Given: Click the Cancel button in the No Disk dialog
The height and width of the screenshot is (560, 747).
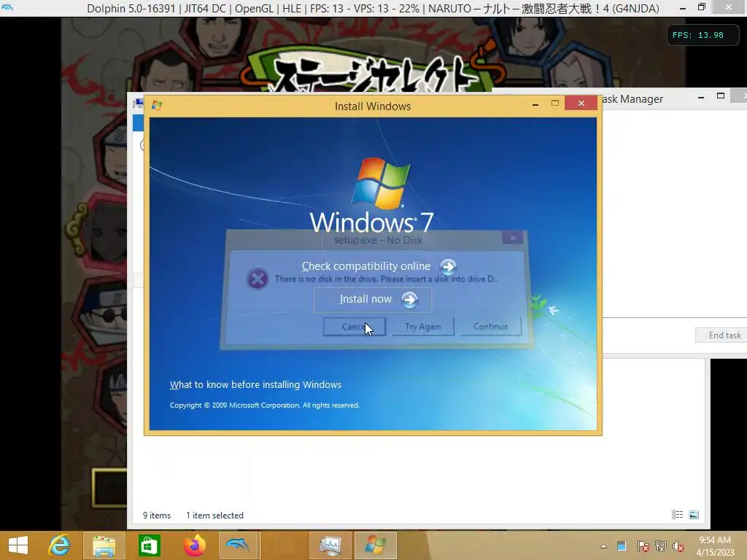Looking at the screenshot, I should [x=354, y=327].
